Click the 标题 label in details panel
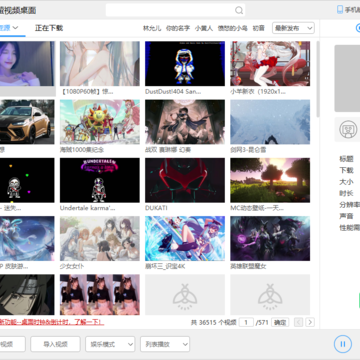This screenshot has height=360, width=360. 346,159
